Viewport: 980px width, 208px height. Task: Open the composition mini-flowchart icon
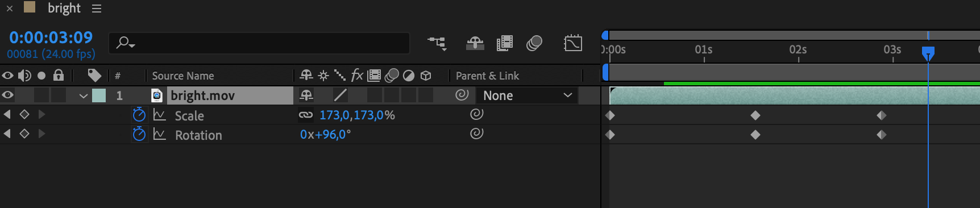pos(437,43)
